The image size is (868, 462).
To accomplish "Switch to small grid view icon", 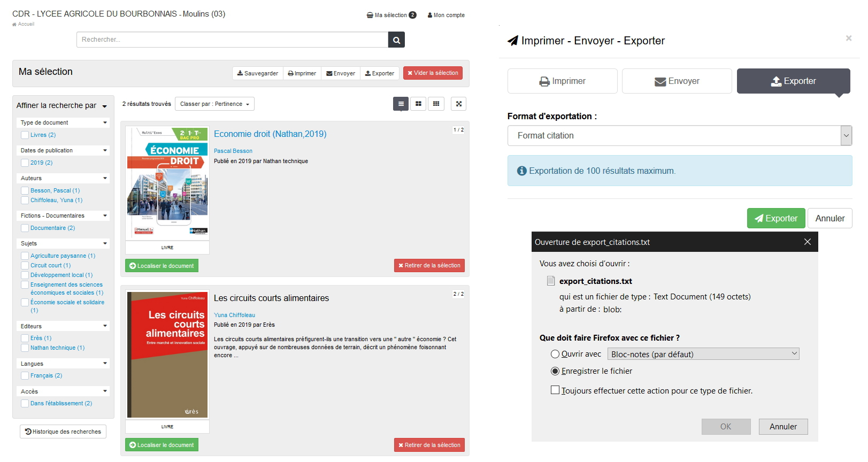I will 436,104.
